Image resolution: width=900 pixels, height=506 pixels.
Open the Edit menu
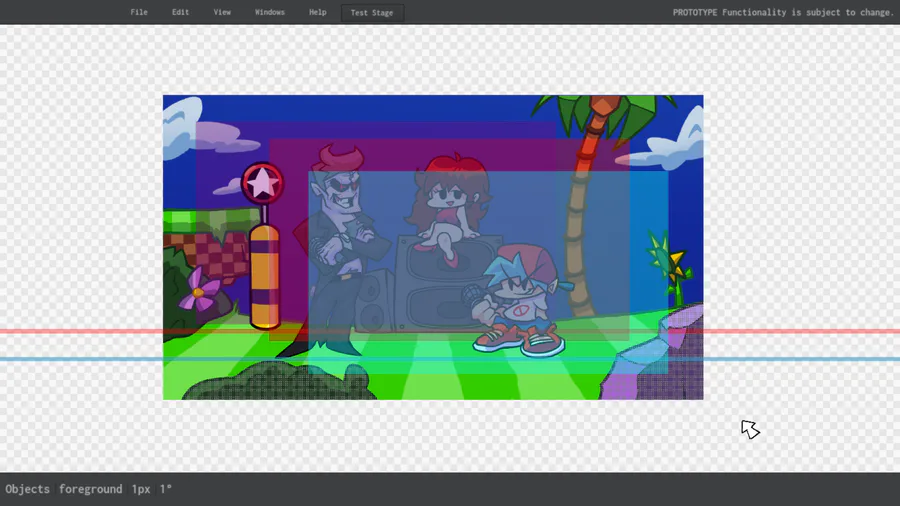tap(180, 12)
